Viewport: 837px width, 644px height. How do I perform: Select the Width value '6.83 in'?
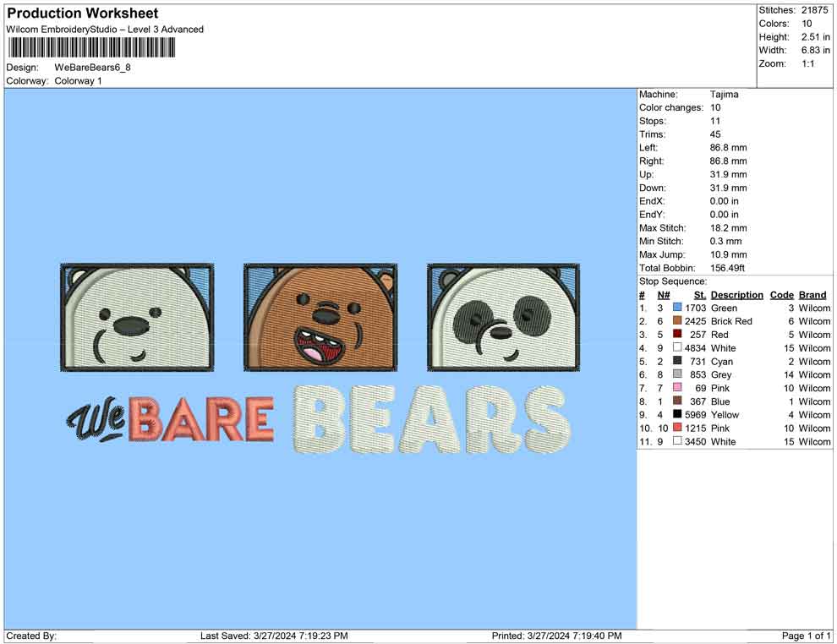pos(816,50)
